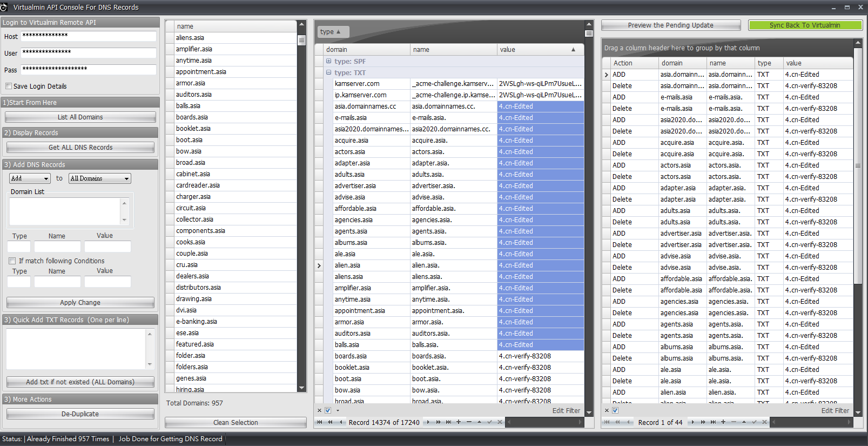
Task: Click List All Domains button
Action: point(80,117)
